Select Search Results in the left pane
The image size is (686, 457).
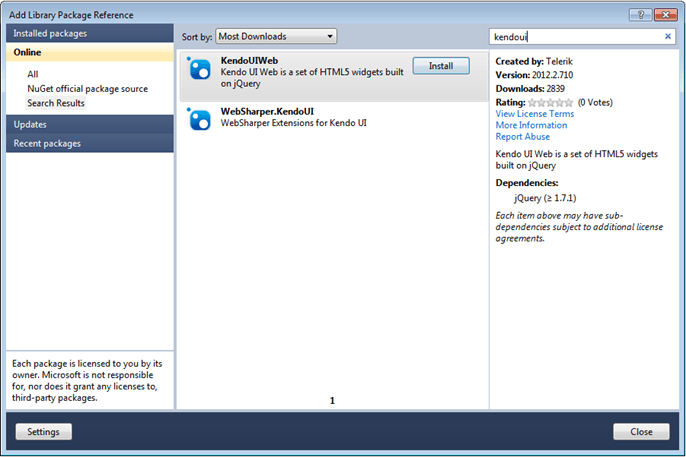click(x=56, y=103)
